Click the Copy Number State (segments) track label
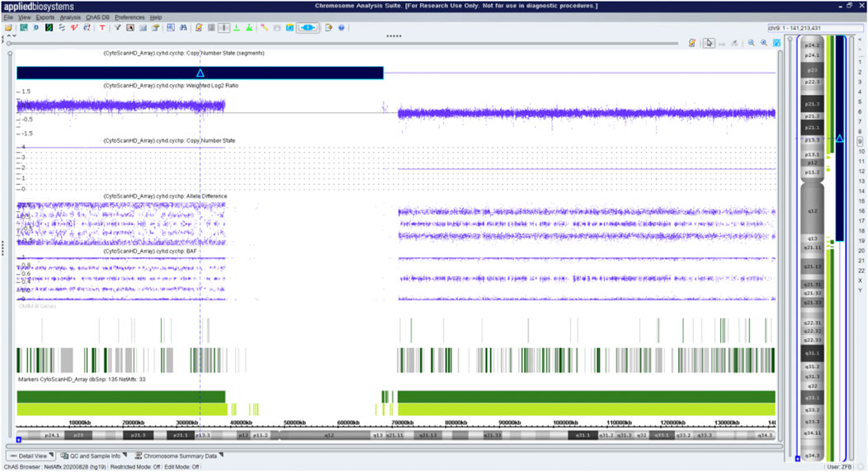Viewport: 868px width, 472px height. 184,53
